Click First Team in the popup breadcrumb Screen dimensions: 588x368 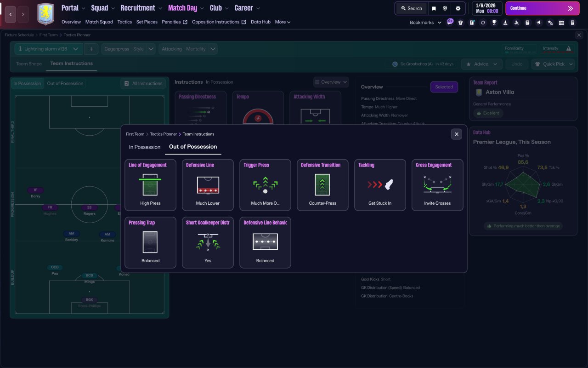click(135, 134)
